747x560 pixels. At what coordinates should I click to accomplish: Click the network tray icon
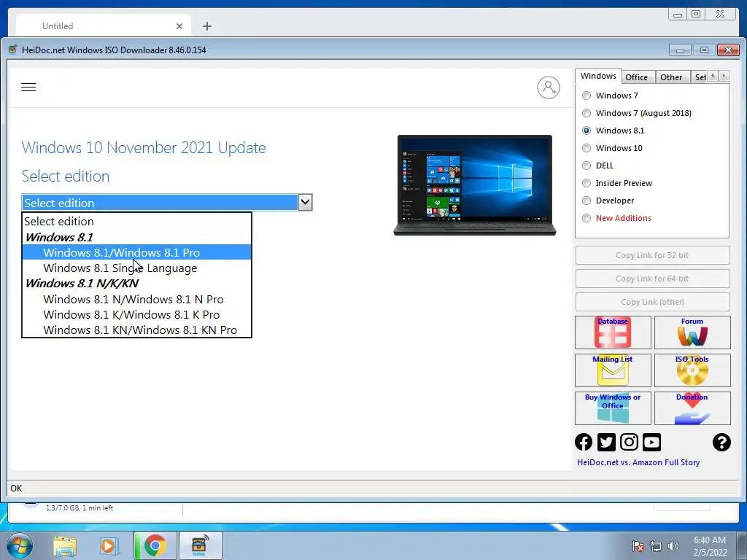click(656, 546)
